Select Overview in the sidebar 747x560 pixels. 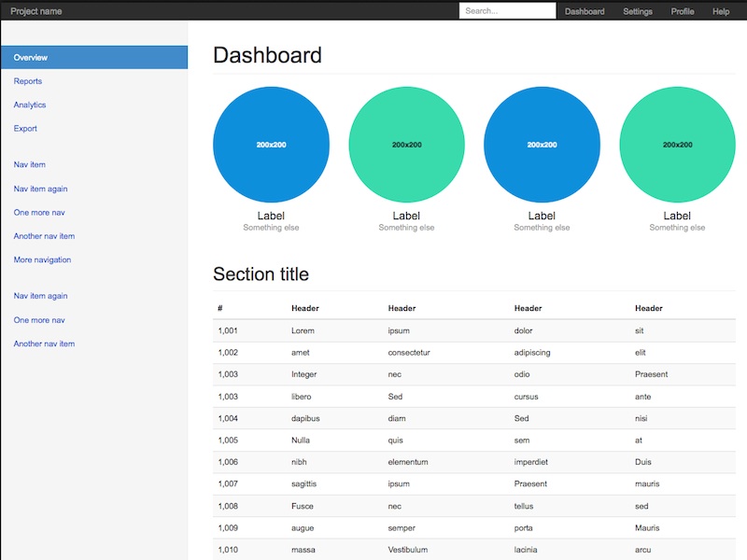pyautogui.click(x=31, y=58)
